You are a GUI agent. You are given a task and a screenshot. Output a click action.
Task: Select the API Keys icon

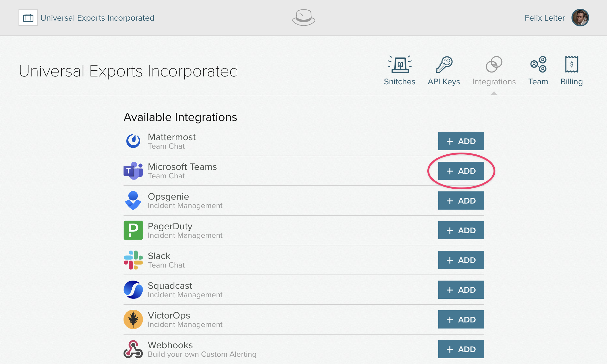point(444,65)
